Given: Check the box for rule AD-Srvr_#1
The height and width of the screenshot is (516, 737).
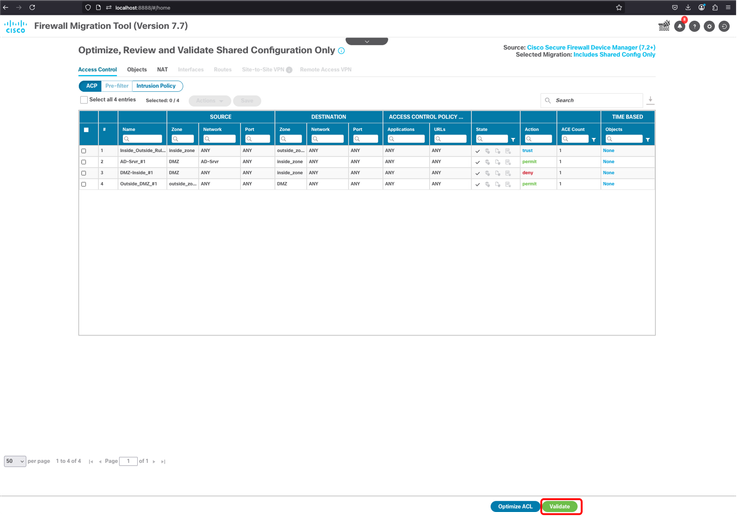Looking at the screenshot, I should (84, 162).
